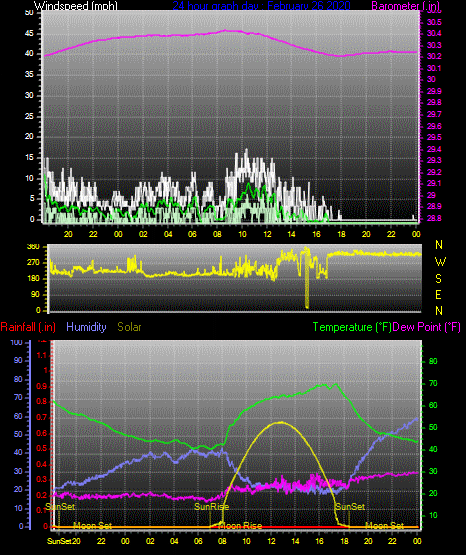Click the 45 mph windspeed axis tick
This screenshot has height=555, width=466.
[x=29, y=34]
